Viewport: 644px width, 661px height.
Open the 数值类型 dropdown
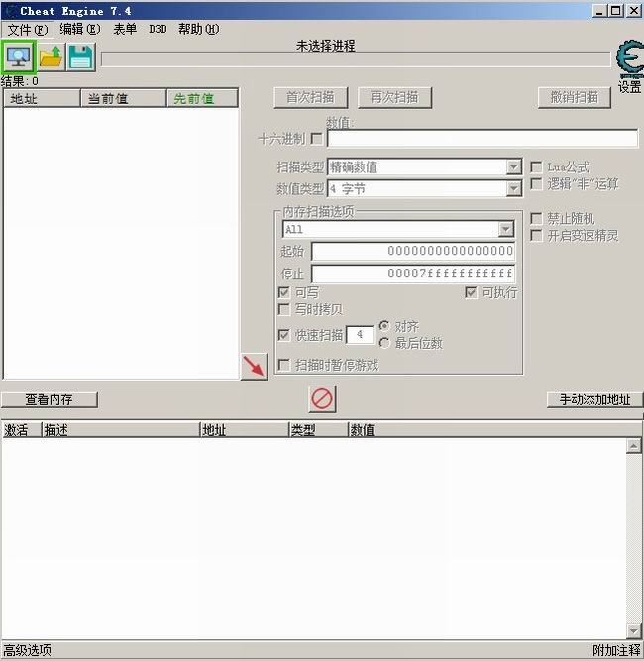point(513,188)
